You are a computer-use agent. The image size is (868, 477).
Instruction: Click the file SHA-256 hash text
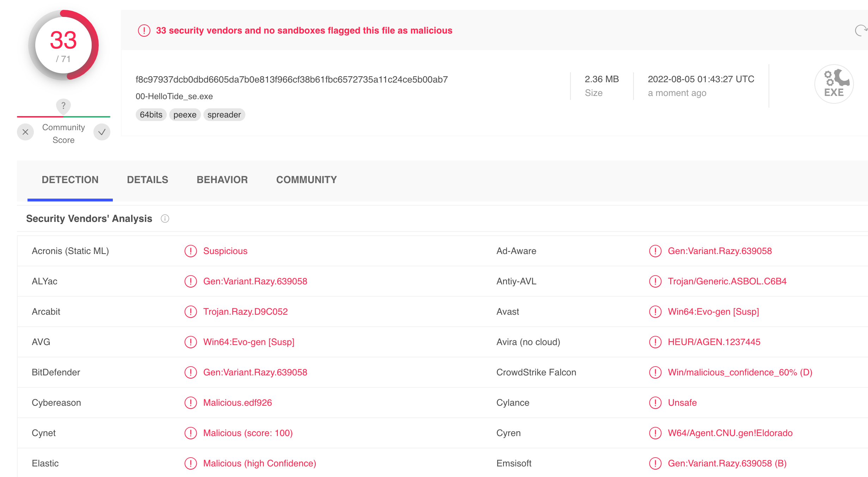[292, 80]
